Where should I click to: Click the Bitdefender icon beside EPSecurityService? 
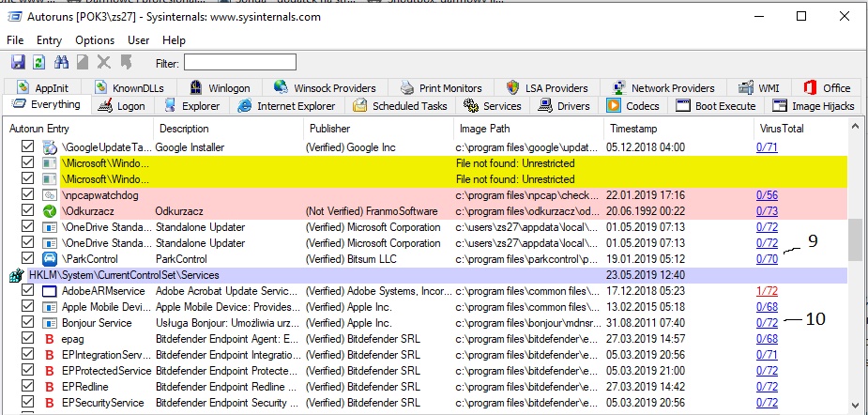(x=50, y=403)
